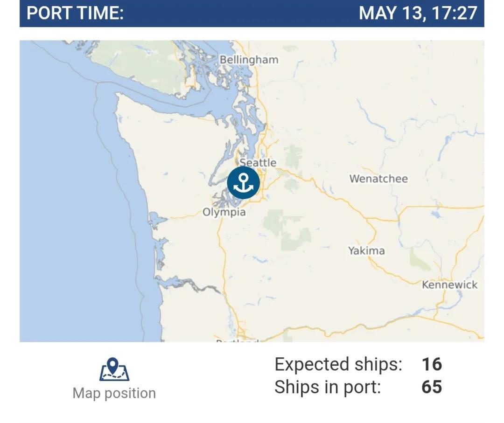Image resolution: width=504 pixels, height=423 pixels.
Task: Click the May 13, 17:27 timestamp
Action: point(418,13)
